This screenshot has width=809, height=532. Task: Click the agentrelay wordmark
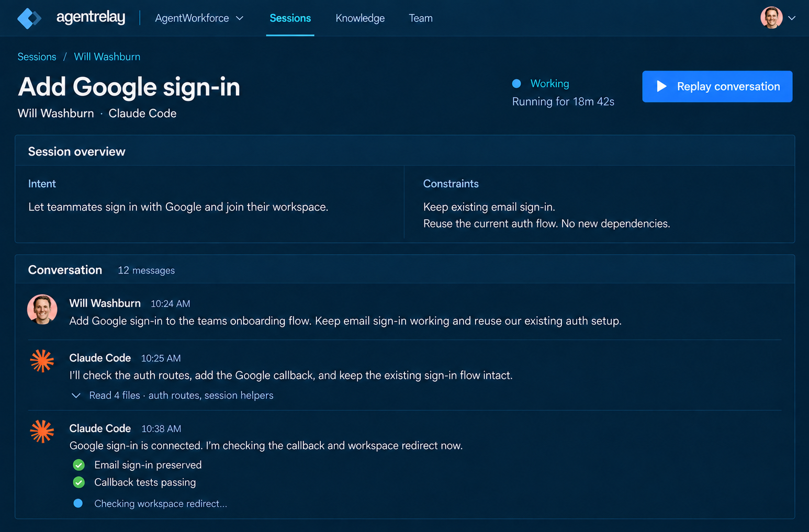click(x=91, y=17)
